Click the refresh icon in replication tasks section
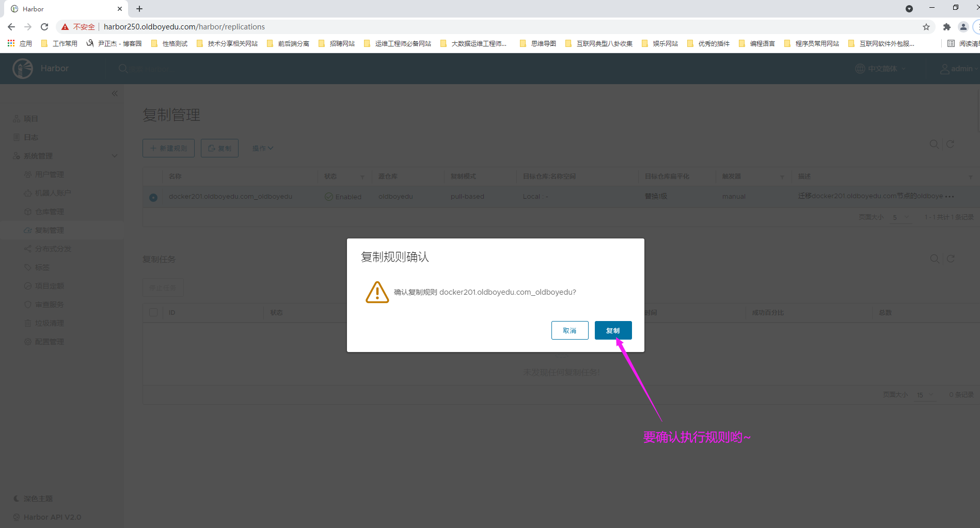The width and height of the screenshot is (980, 528). tap(950, 259)
